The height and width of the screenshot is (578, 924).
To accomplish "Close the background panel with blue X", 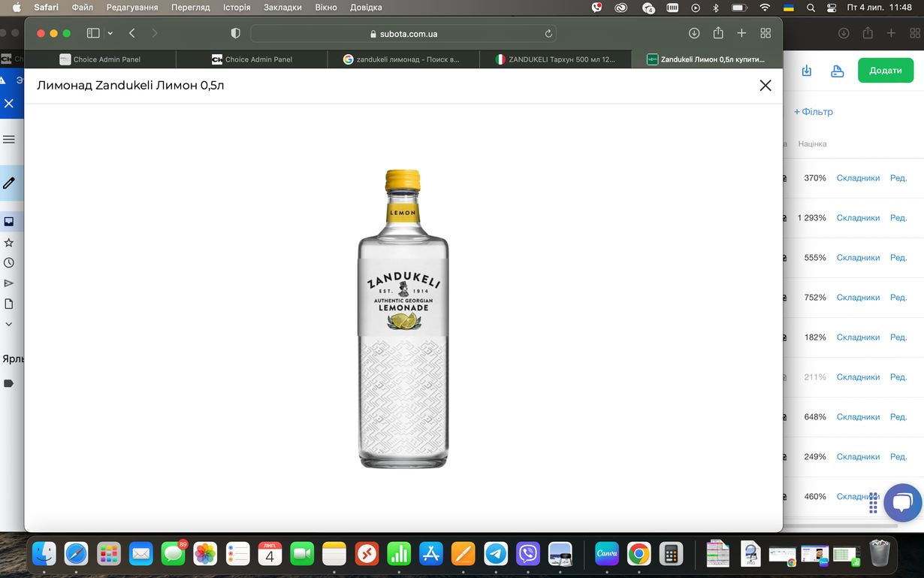I will [x=9, y=104].
